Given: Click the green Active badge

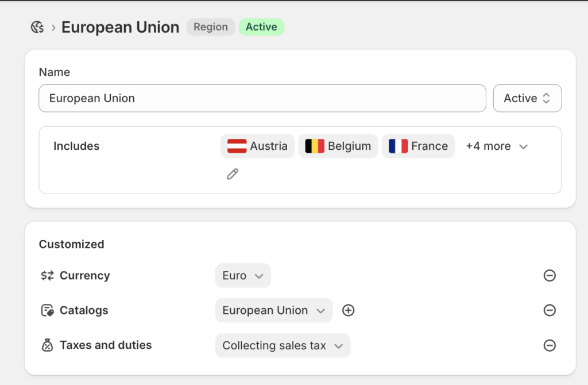Looking at the screenshot, I should 261,26.
